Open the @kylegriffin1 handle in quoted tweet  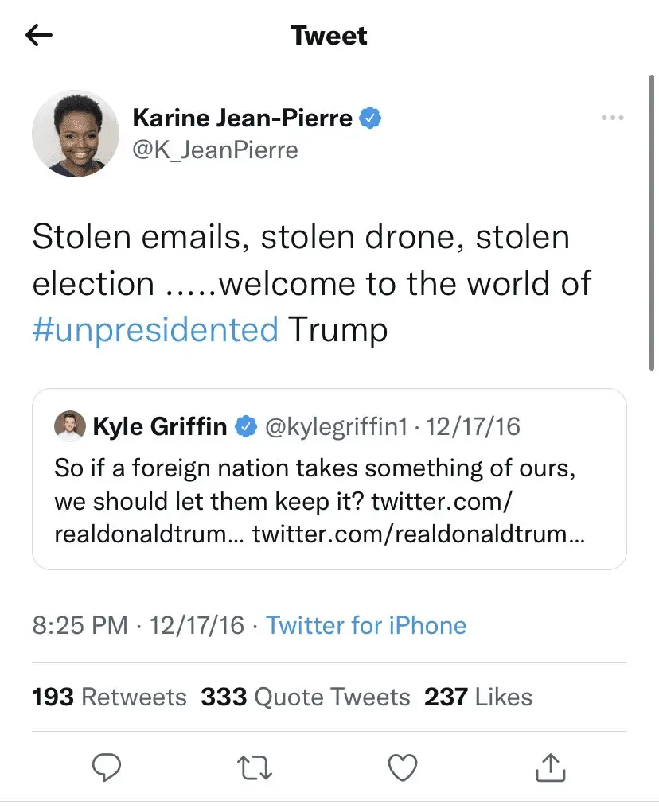pos(335,427)
